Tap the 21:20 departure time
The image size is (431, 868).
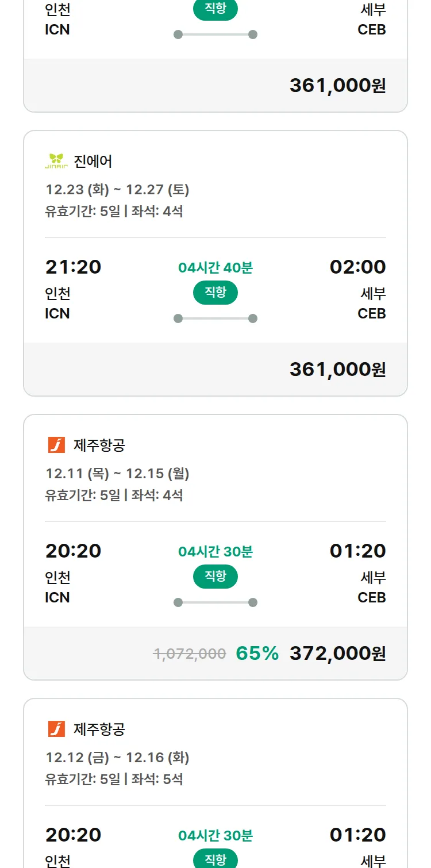73,267
